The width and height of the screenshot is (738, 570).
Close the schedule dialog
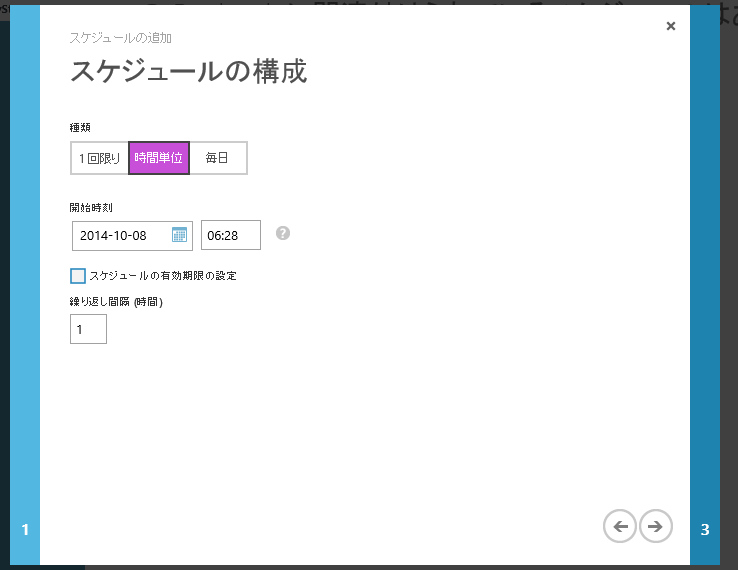tap(671, 26)
